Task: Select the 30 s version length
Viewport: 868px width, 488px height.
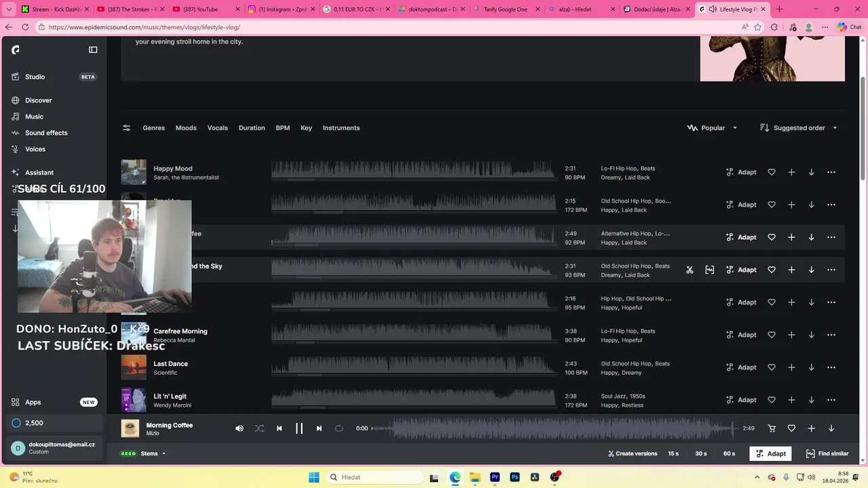Action: pos(701,453)
